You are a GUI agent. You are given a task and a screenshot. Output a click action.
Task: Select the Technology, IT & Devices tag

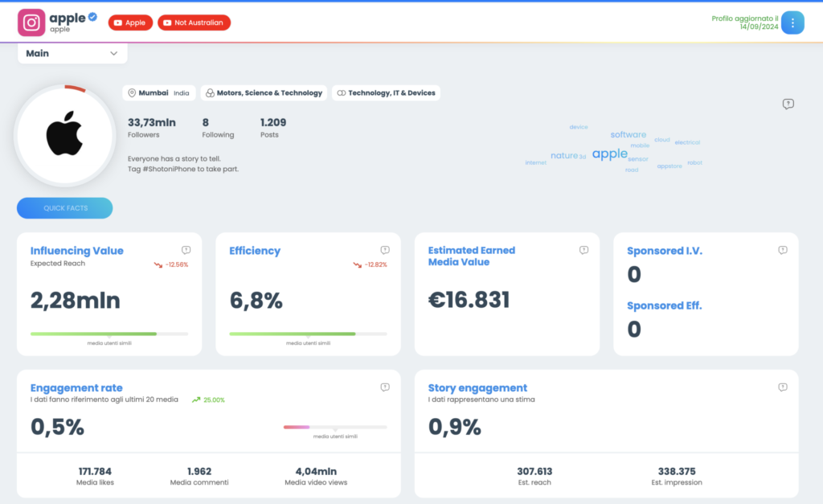[387, 93]
